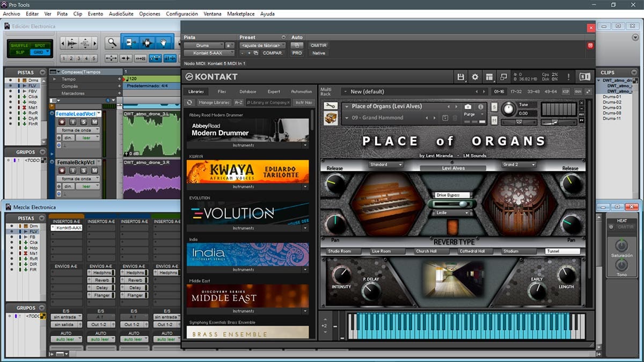Switch to Kontakt Database tab
The height and width of the screenshot is (362, 644).
(247, 92)
